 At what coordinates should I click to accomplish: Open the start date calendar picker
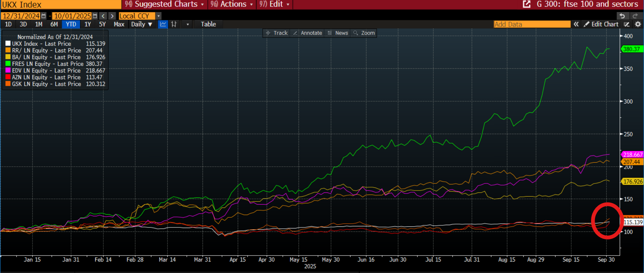click(x=44, y=16)
